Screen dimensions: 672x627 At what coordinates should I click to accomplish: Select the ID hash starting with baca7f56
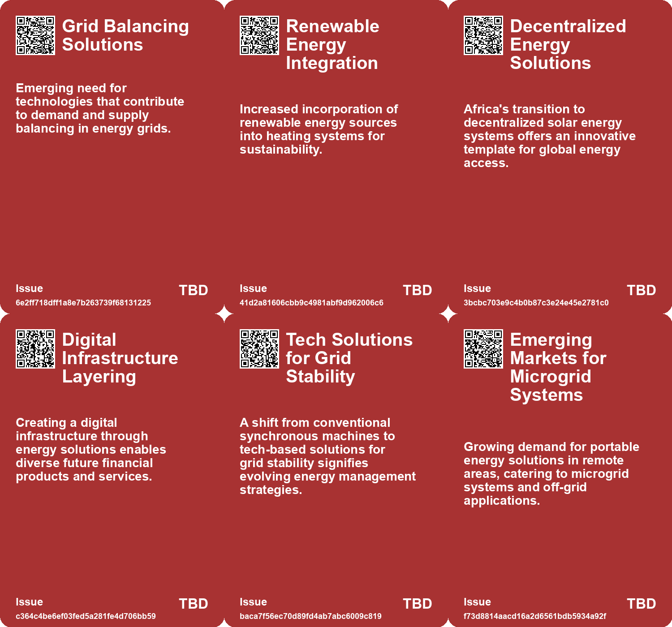[x=310, y=616]
